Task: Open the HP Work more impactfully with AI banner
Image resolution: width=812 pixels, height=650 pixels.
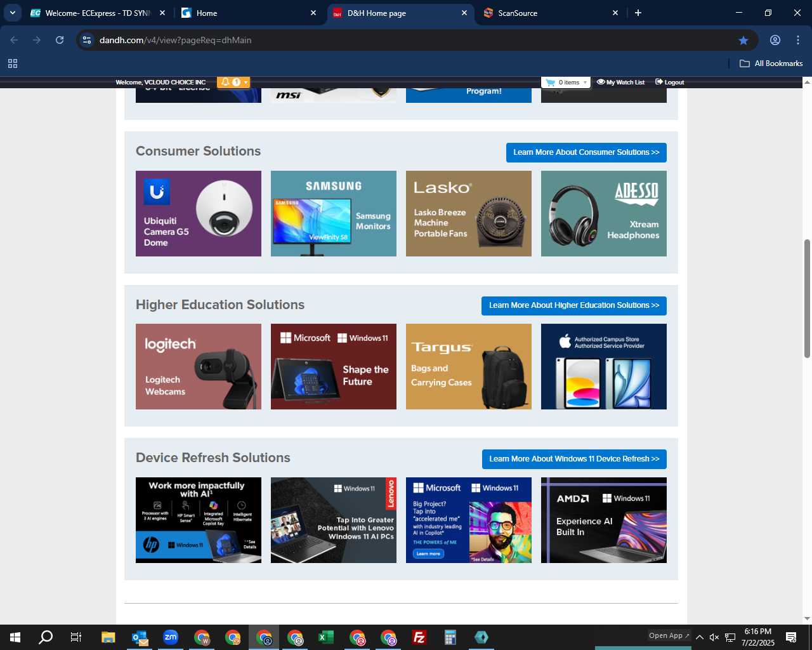Action: coord(199,520)
